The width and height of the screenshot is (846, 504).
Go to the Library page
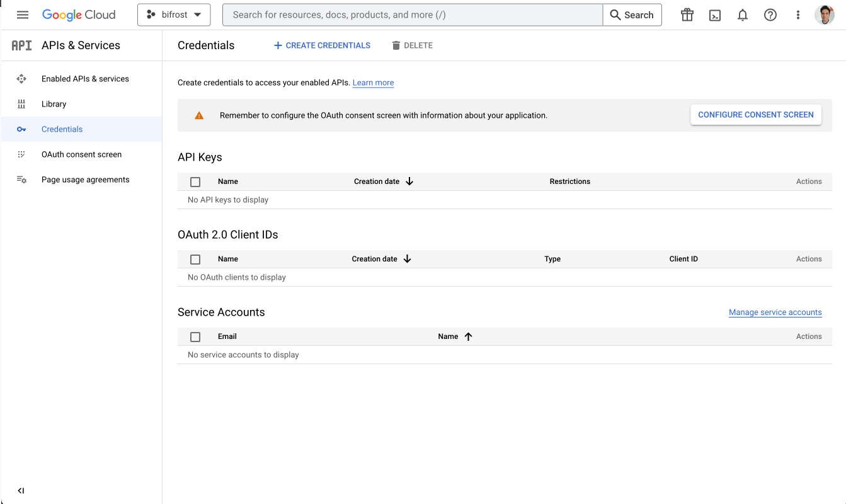[54, 104]
